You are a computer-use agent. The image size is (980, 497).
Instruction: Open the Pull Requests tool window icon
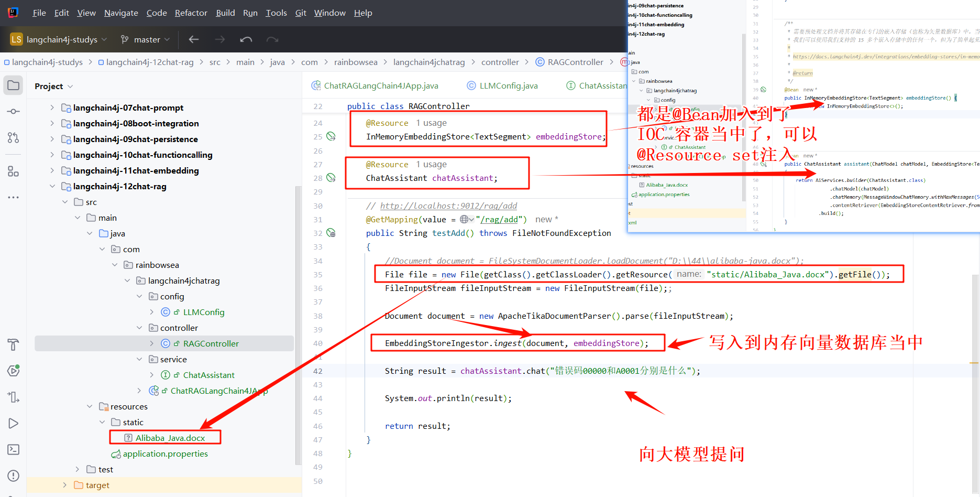point(13,137)
